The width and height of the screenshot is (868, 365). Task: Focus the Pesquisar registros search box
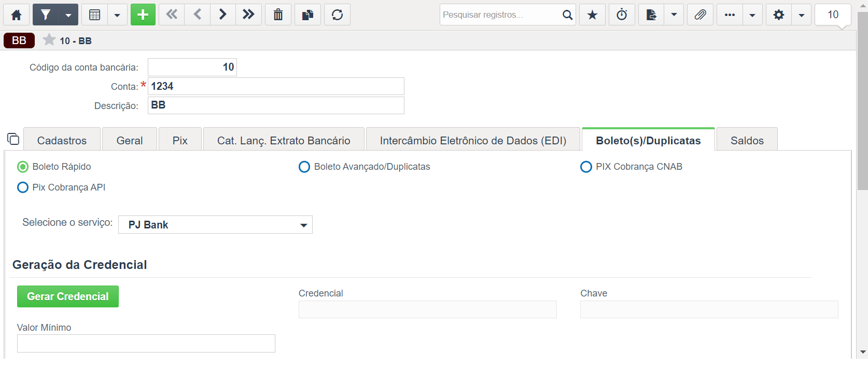click(500, 15)
